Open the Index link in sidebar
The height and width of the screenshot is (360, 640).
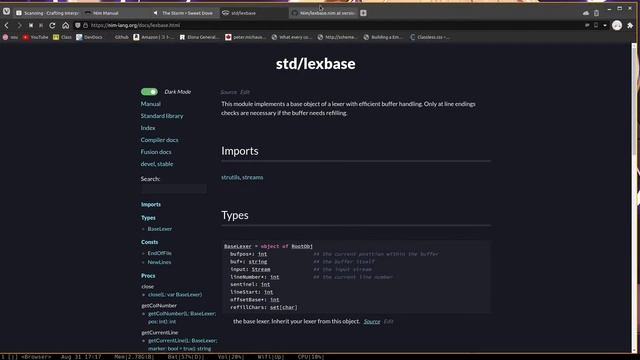click(x=148, y=128)
